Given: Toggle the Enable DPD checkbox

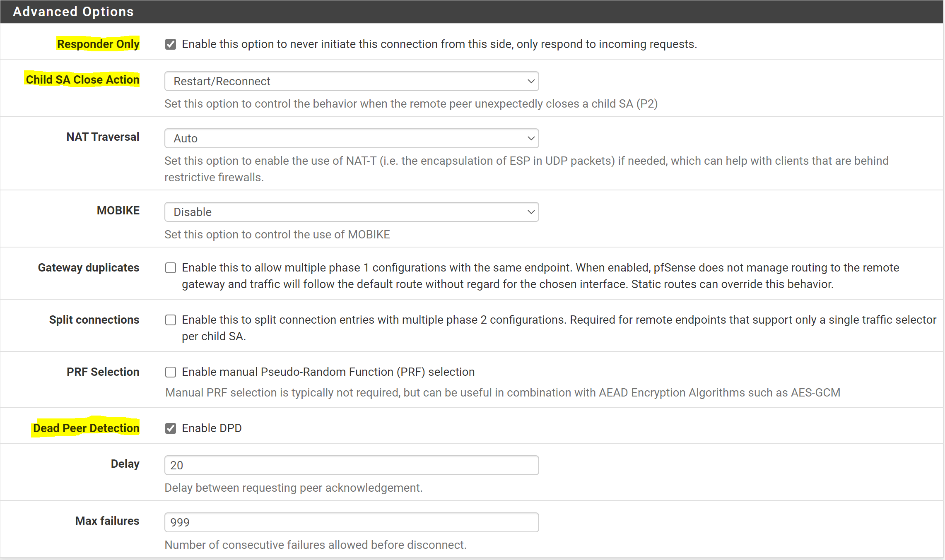Looking at the screenshot, I should tap(171, 428).
